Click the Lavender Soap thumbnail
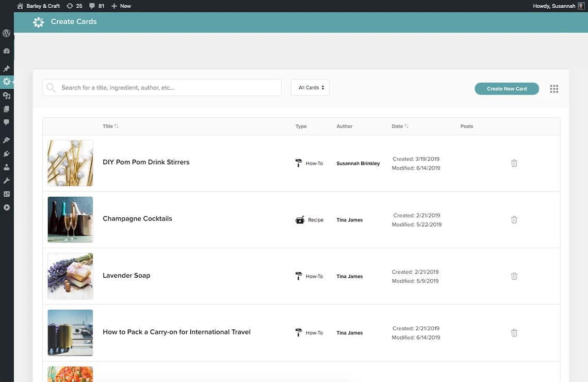 pyautogui.click(x=70, y=276)
